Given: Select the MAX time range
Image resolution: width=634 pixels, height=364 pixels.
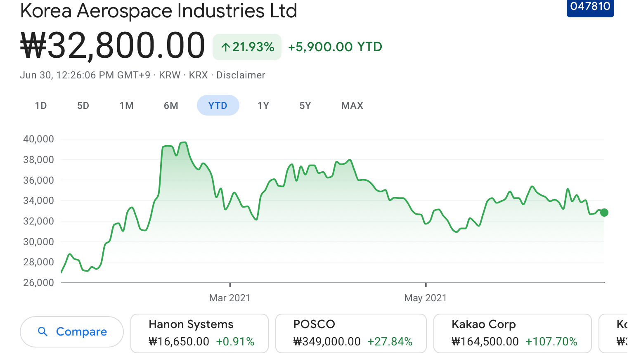Looking at the screenshot, I should 352,106.
